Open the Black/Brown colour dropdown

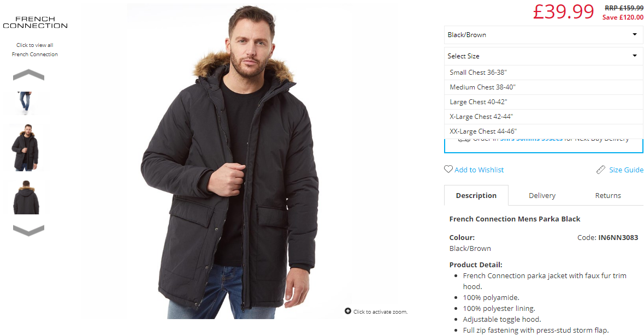point(543,35)
